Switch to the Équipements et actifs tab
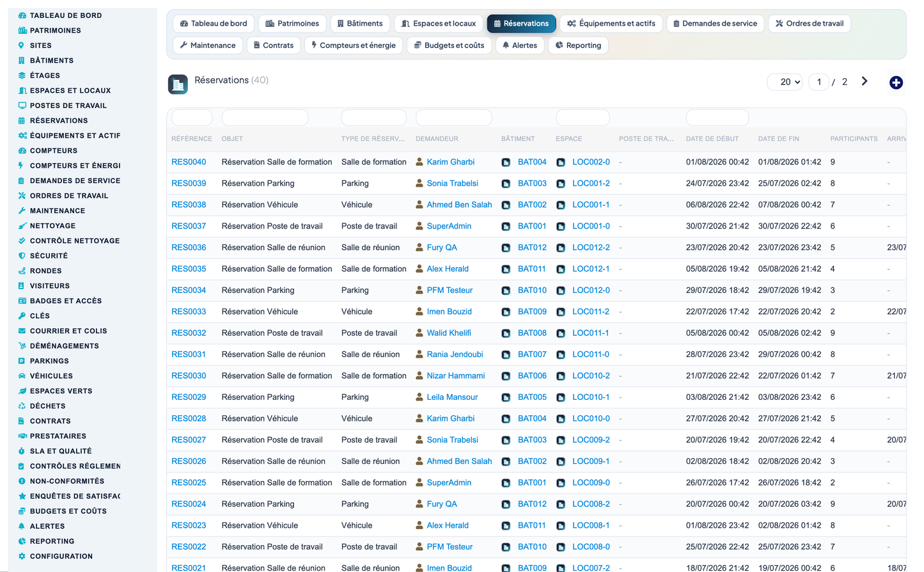The width and height of the screenshot is (924, 572). coord(611,24)
